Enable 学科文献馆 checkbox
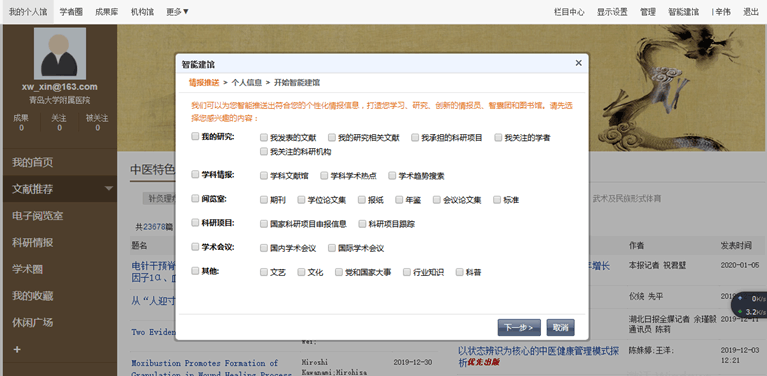 264,175
